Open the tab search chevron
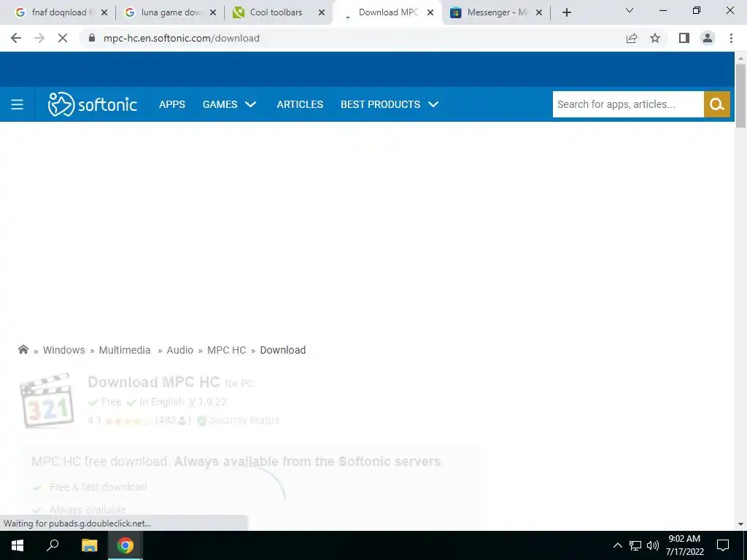 630,10
